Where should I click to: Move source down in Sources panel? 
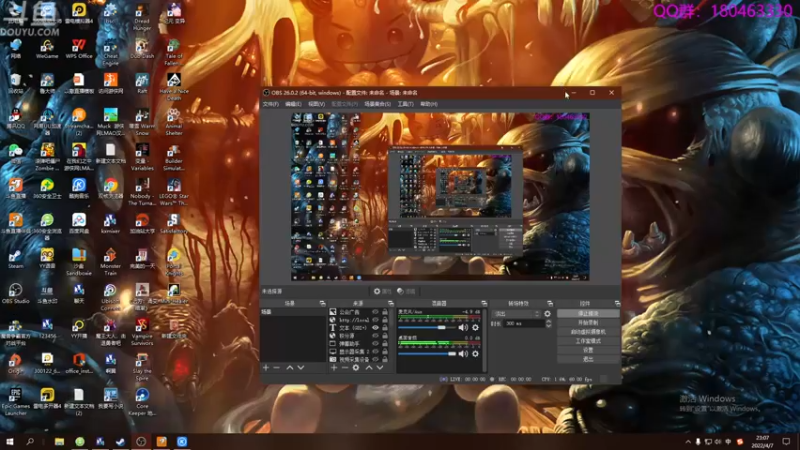click(380, 367)
